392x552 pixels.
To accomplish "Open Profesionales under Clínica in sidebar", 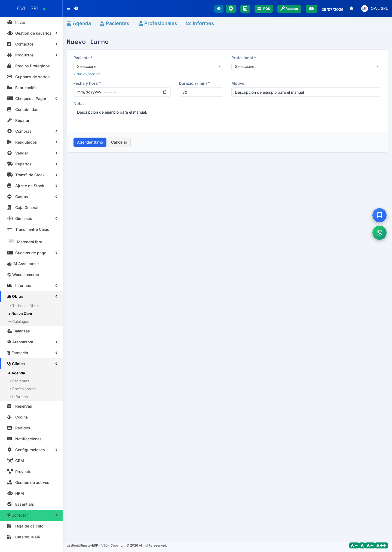I will click(31, 389).
